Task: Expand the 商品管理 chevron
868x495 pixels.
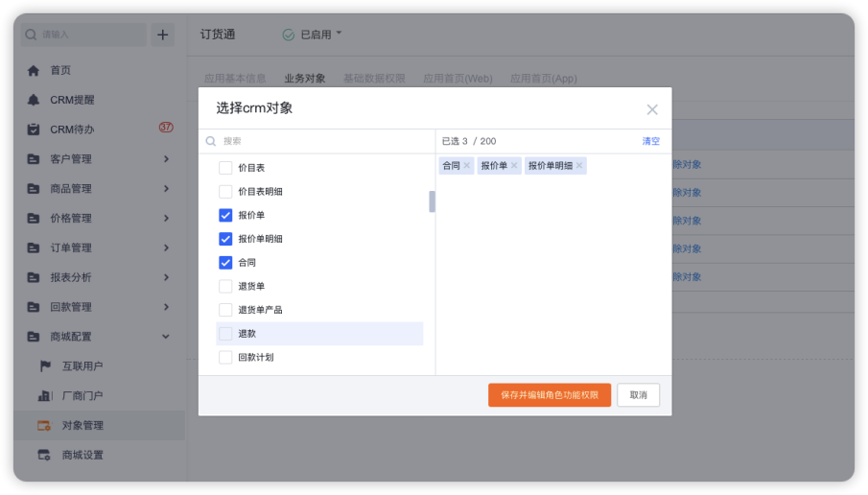Action: coord(166,188)
